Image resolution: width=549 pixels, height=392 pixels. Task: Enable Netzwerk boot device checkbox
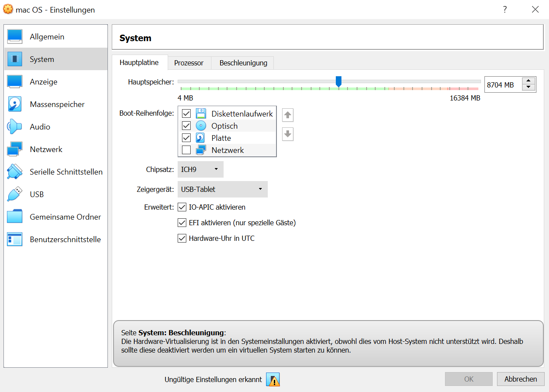[186, 150]
